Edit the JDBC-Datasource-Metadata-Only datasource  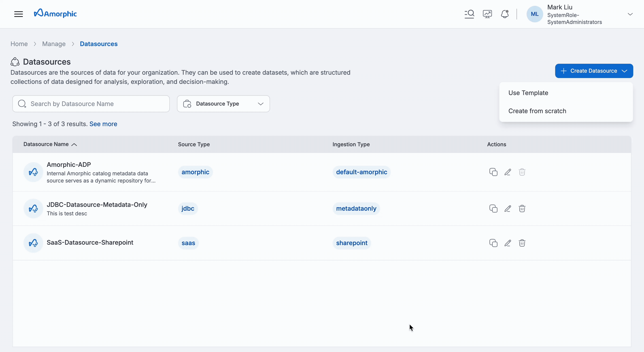pyautogui.click(x=508, y=208)
